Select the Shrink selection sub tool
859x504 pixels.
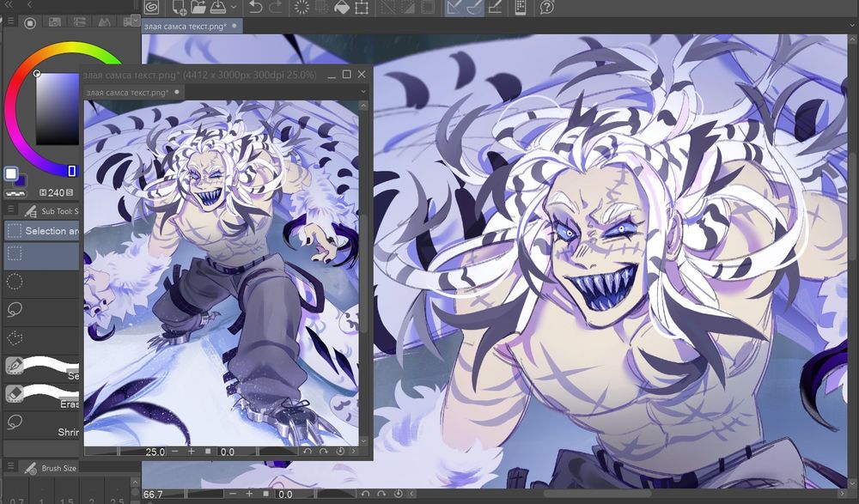41,424
